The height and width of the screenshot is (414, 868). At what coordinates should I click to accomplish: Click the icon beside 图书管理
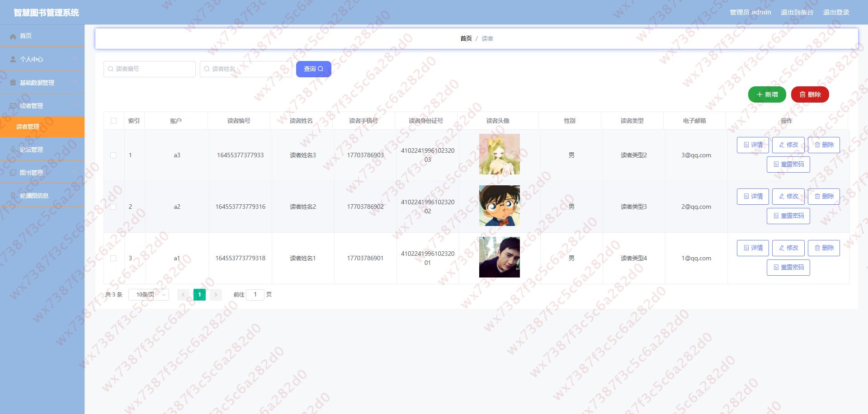pos(13,173)
